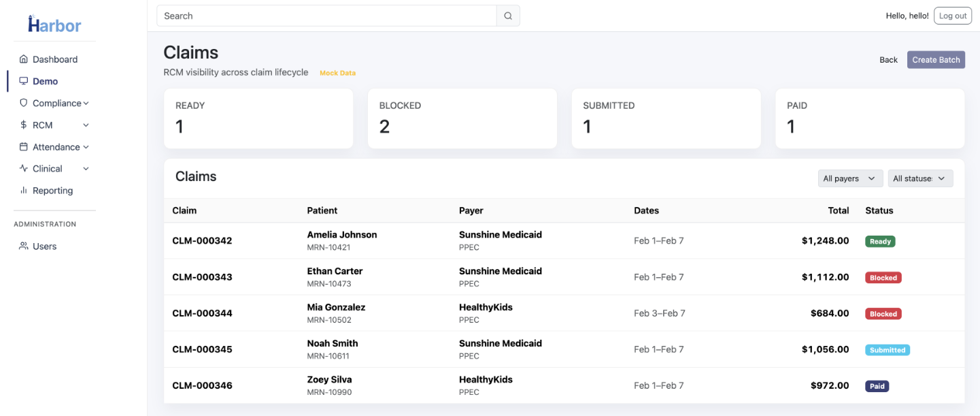Click the Clinical activity icon
Screen dimensions: 980x416
pyautogui.click(x=24, y=168)
